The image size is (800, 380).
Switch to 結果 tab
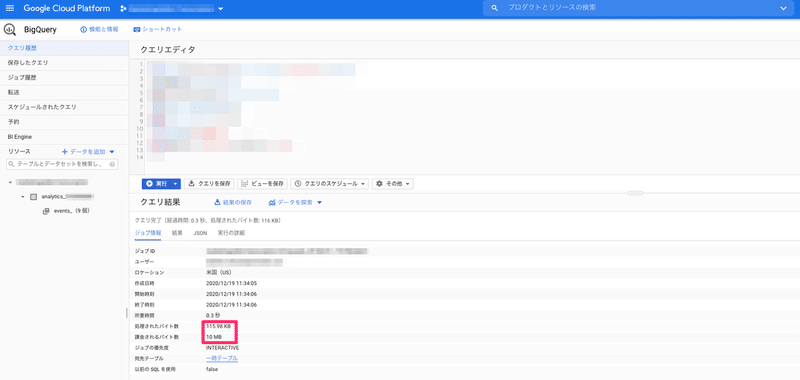click(177, 233)
